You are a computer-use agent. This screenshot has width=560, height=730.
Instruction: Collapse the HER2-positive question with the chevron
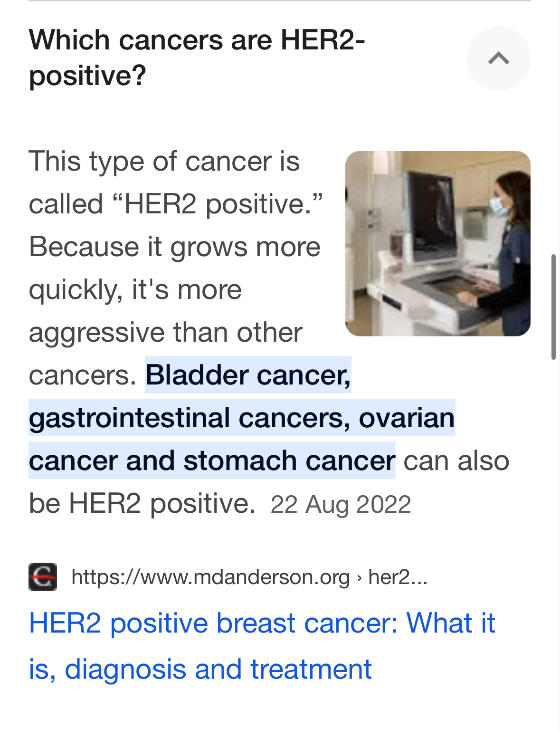tap(498, 58)
